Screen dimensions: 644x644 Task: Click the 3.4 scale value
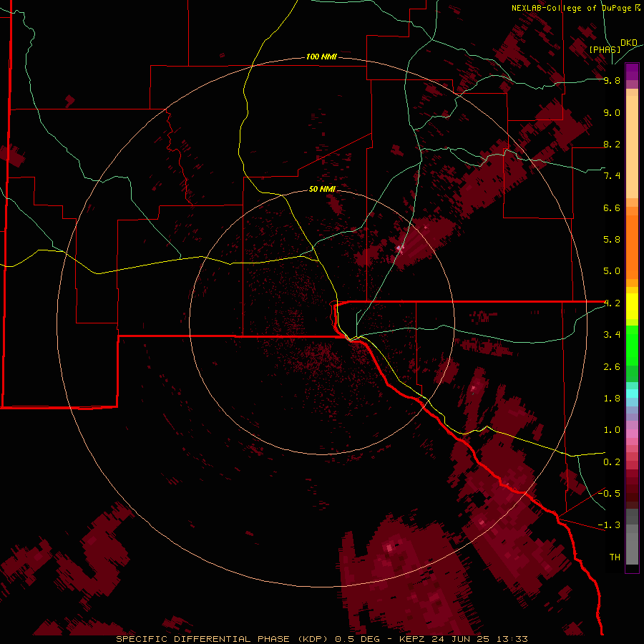pos(612,335)
